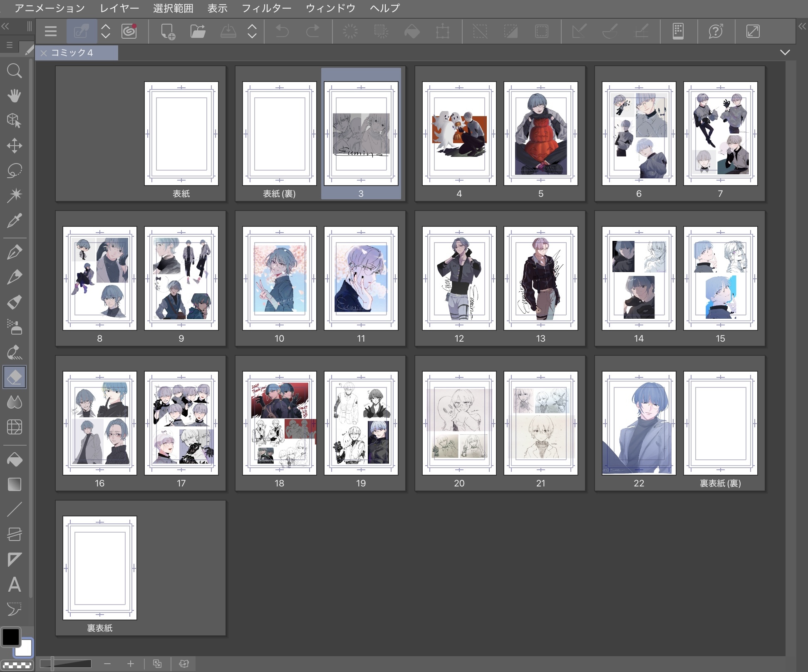Screen dimensions: 808x672
Task: Click the zoom-in plus button
Action: coord(131,664)
